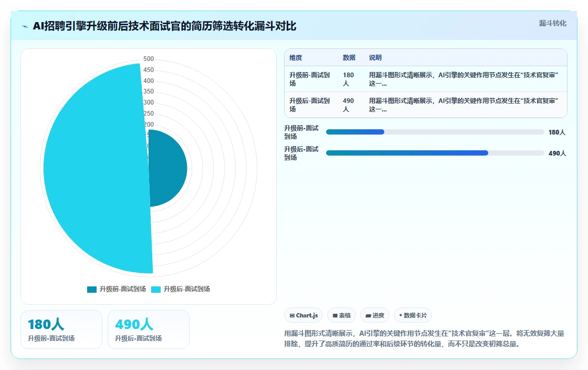Viewport: 588px width, 370px height.
Task: Click the lightning icon beside the title
Action: point(25,26)
